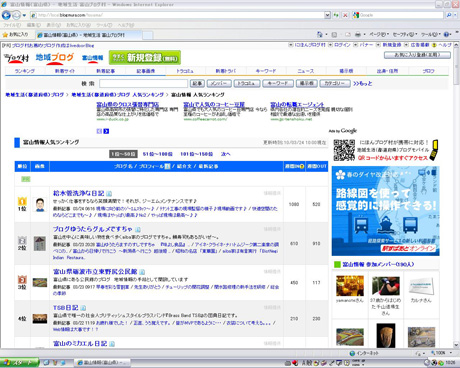The image size is (460, 368).
Task: Click the キーワード search button
Action: click(x=278, y=83)
